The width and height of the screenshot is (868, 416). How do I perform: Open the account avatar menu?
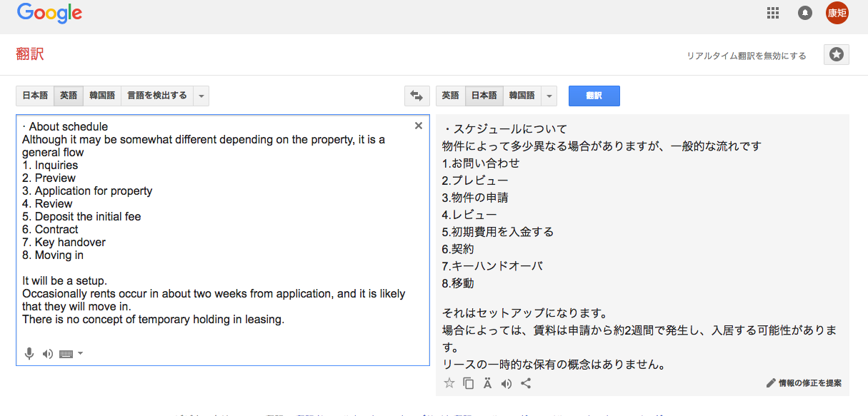(x=837, y=12)
